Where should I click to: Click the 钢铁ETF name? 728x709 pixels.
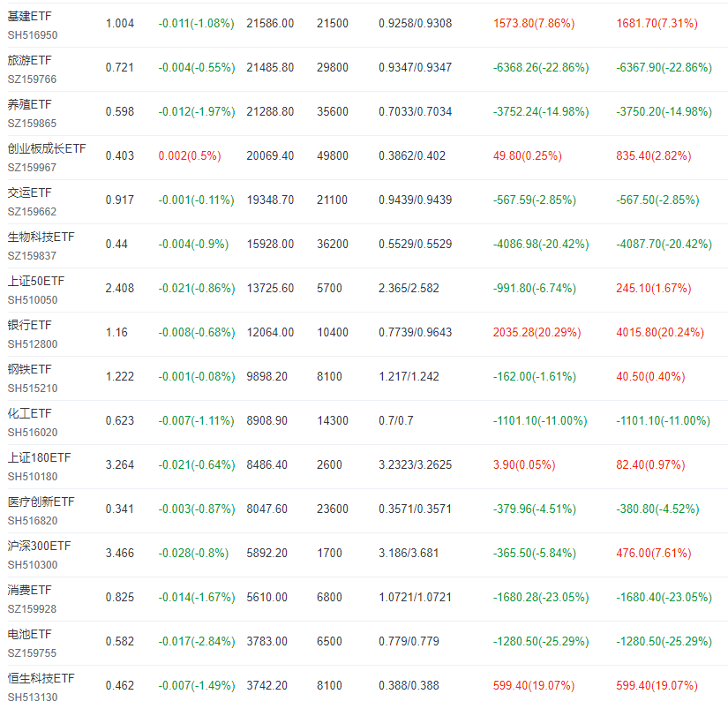tap(29, 369)
